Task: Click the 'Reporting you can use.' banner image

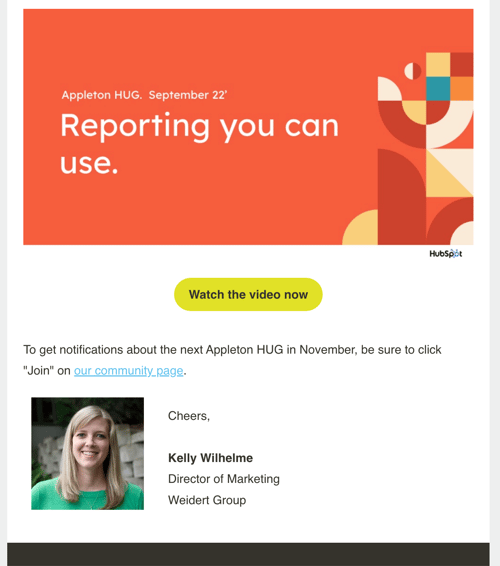Action: [248, 127]
